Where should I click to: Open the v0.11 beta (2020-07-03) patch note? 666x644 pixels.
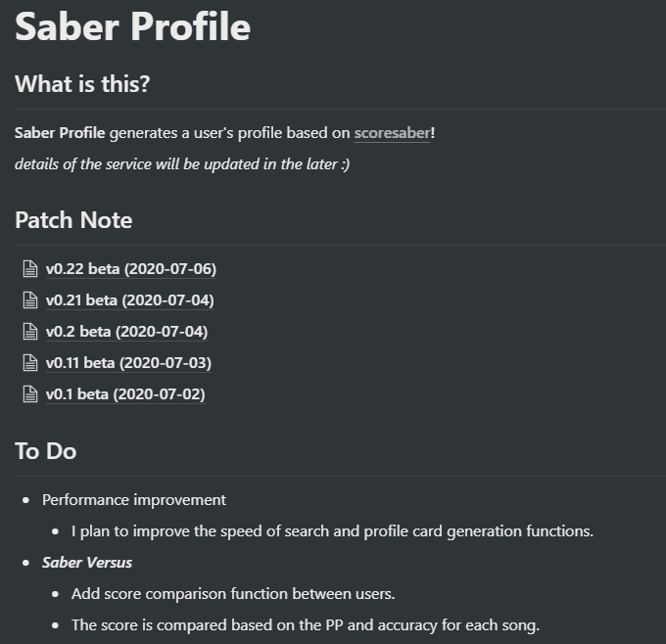pos(128,363)
